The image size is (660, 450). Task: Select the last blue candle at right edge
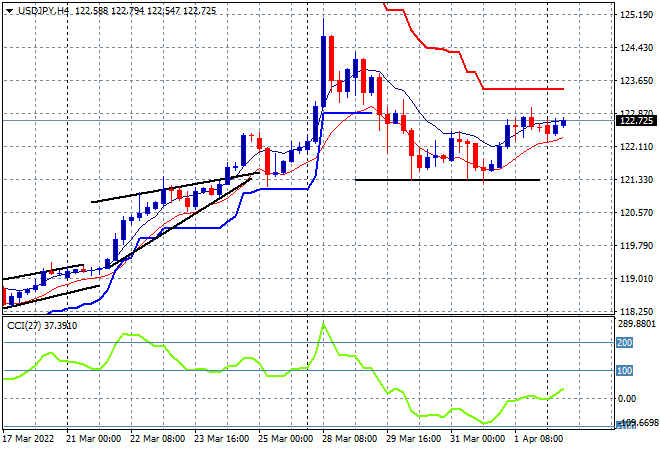pos(563,123)
